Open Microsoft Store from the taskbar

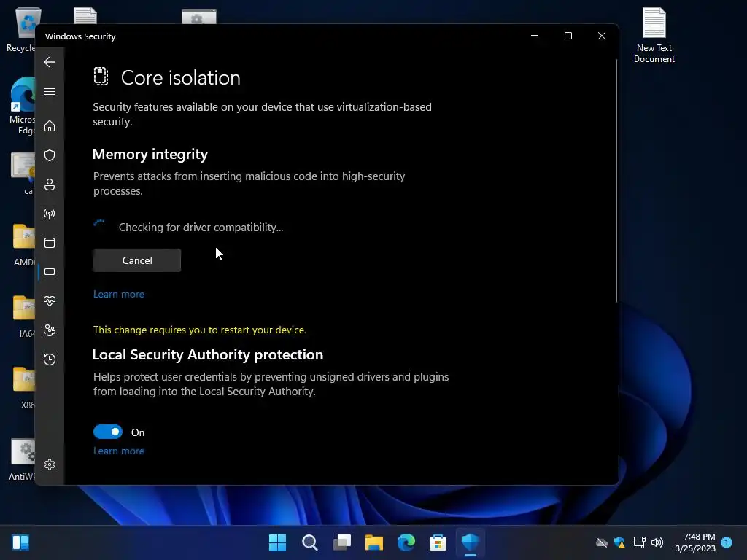point(438,542)
